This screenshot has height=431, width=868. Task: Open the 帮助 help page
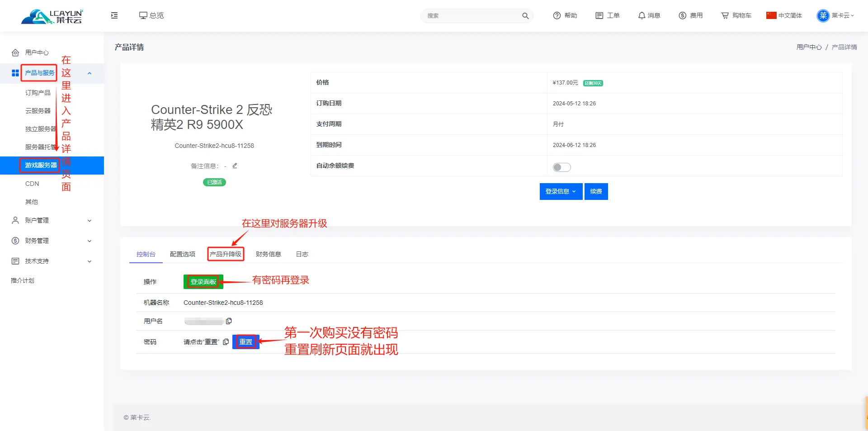[565, 15]
